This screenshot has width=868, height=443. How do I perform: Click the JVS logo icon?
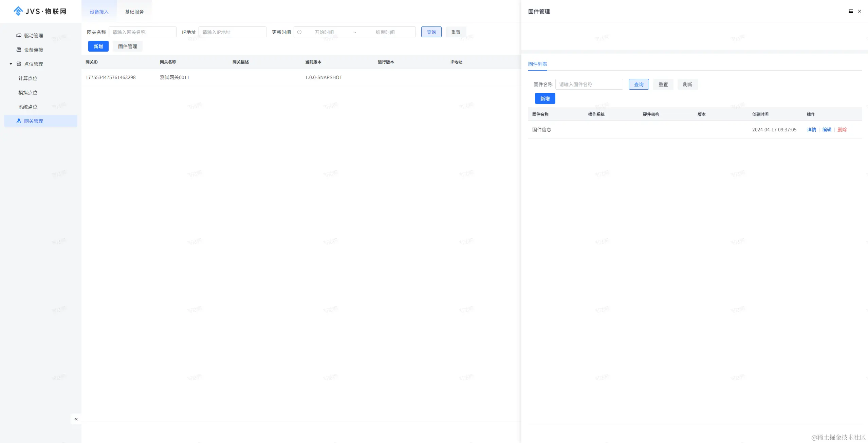[18, 11]
